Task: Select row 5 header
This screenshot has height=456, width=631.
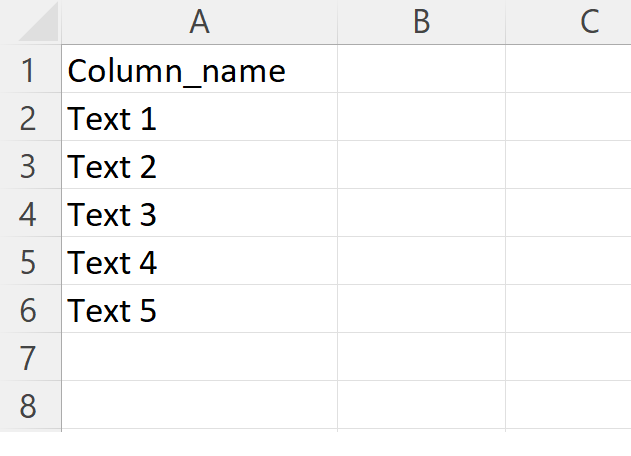Action: pos(28,263)
